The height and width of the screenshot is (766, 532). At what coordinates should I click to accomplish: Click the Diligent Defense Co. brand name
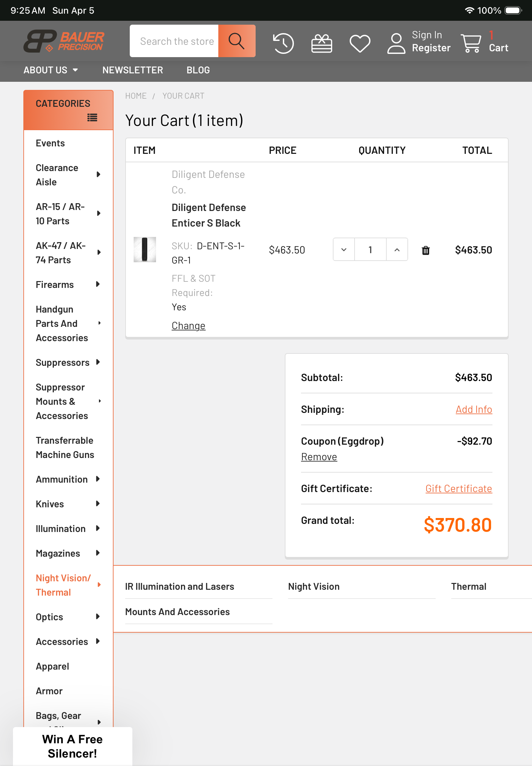pos(208,182)
